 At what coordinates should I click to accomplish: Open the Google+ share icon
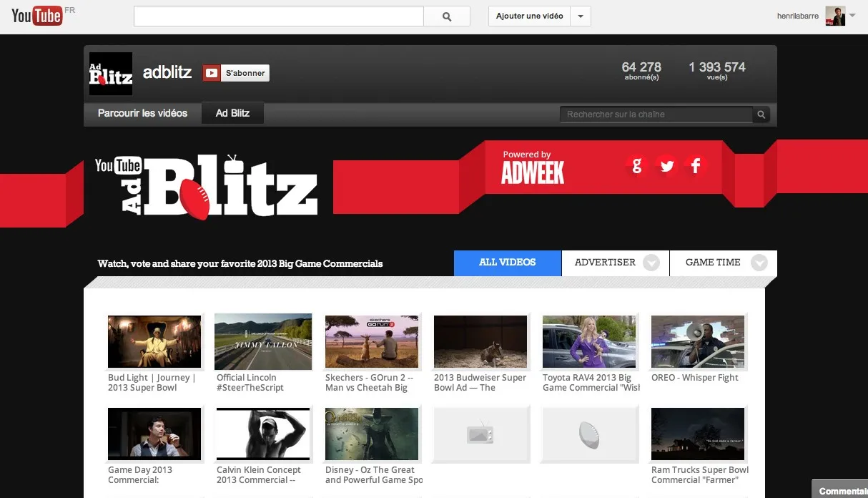(x=636, y=166)
